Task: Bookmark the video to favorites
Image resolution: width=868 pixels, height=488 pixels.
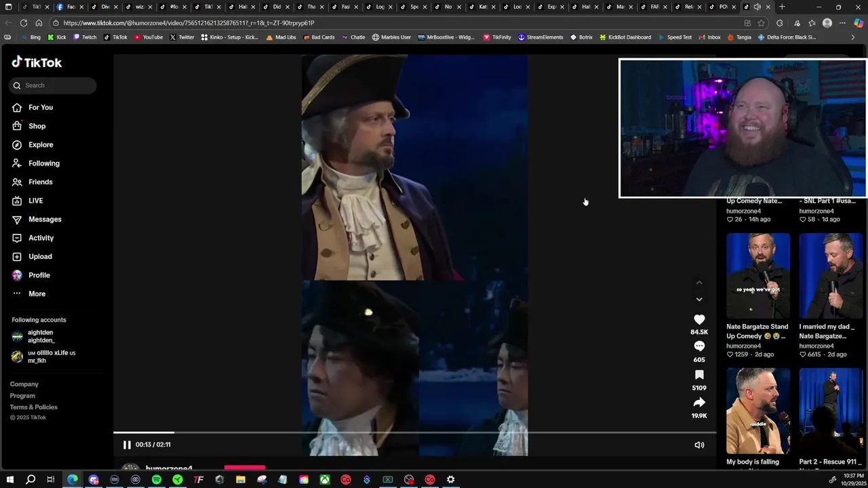Action: [699, 375]
